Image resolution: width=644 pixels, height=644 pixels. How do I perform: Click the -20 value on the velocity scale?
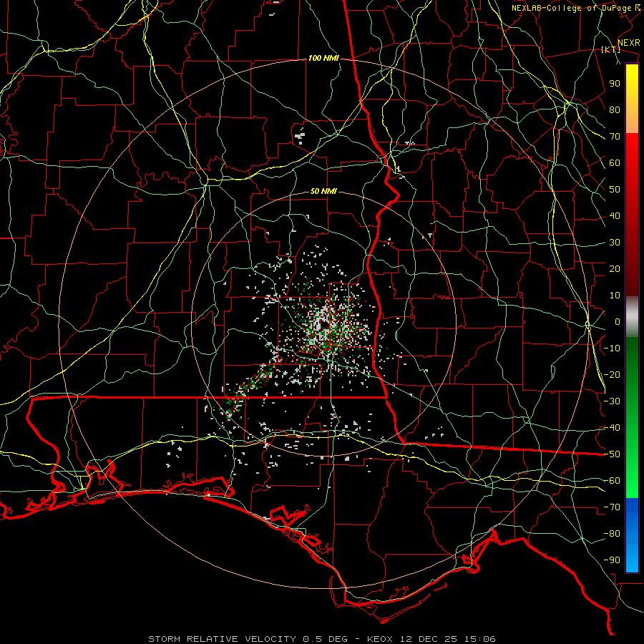(x=612, y=375)
